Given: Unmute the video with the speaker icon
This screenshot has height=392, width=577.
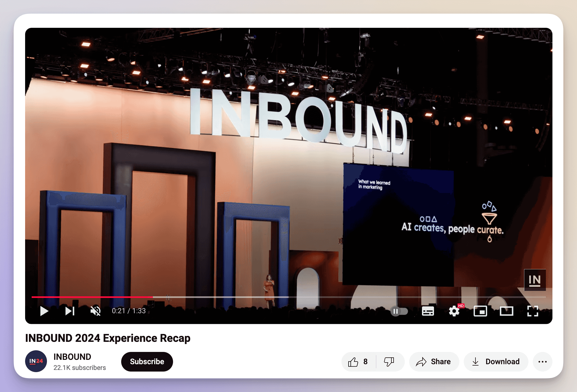Looking at the screenshot, I should [96, 311].
